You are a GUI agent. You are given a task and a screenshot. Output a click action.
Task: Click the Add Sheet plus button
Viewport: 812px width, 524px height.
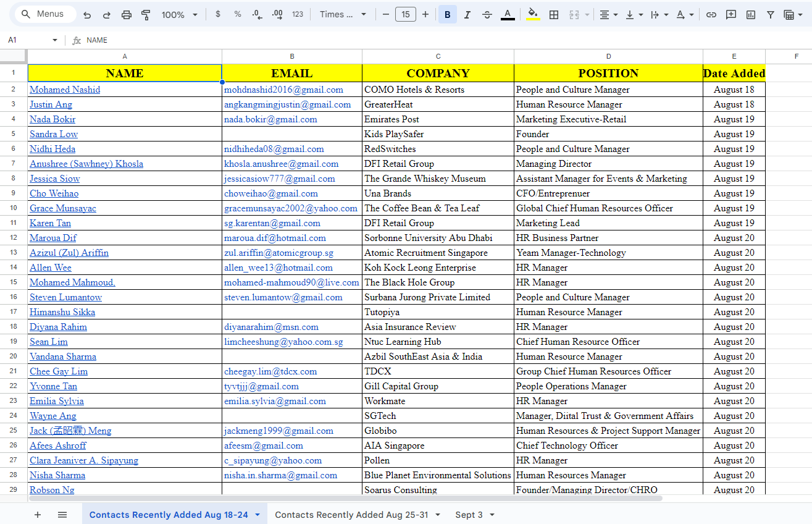38,515
